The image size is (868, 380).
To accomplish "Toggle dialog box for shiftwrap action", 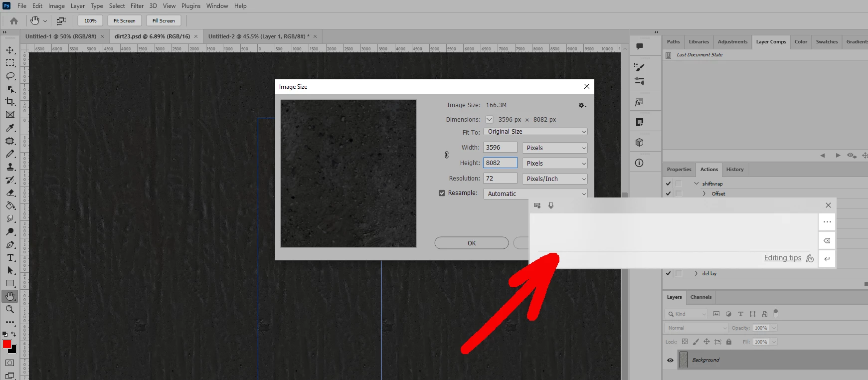I will point(679,184).
